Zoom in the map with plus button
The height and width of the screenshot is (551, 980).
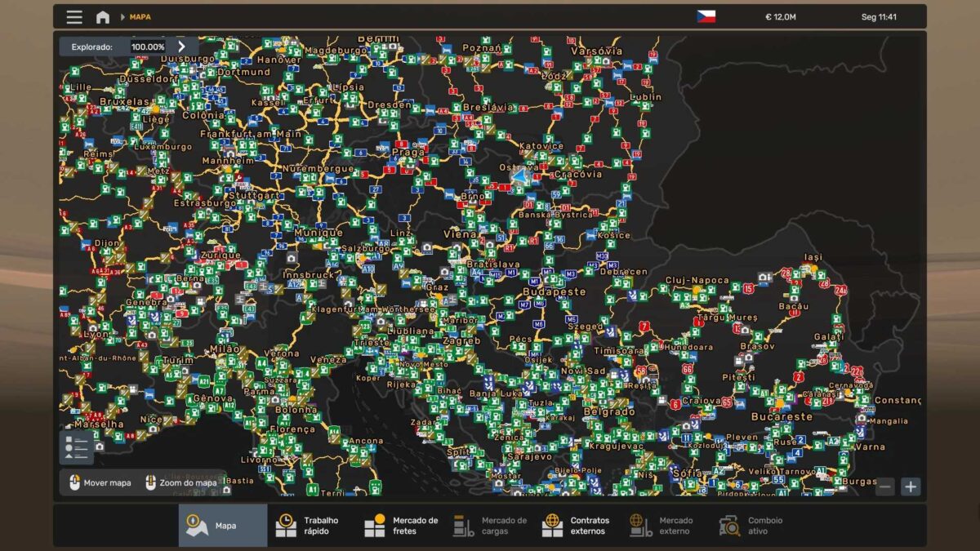[910, 487]
